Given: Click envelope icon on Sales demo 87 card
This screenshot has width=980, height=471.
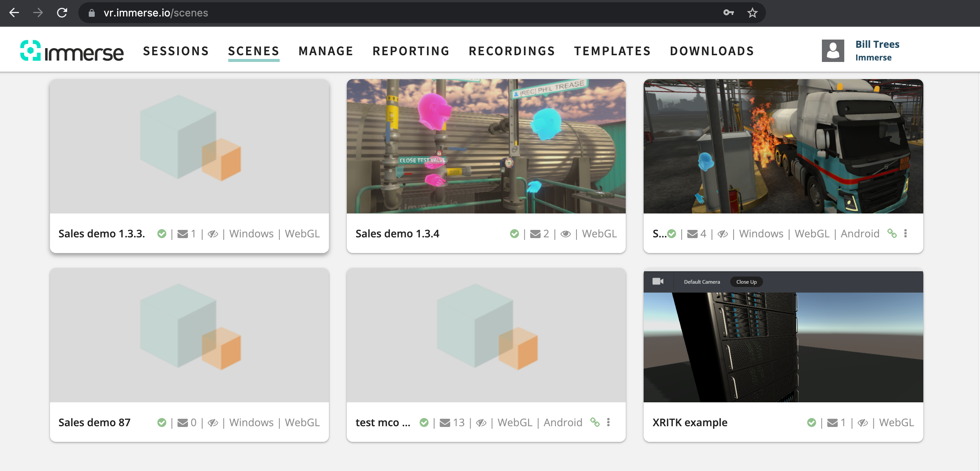Looking at the screenshot, I should click(x=183, y=422).
